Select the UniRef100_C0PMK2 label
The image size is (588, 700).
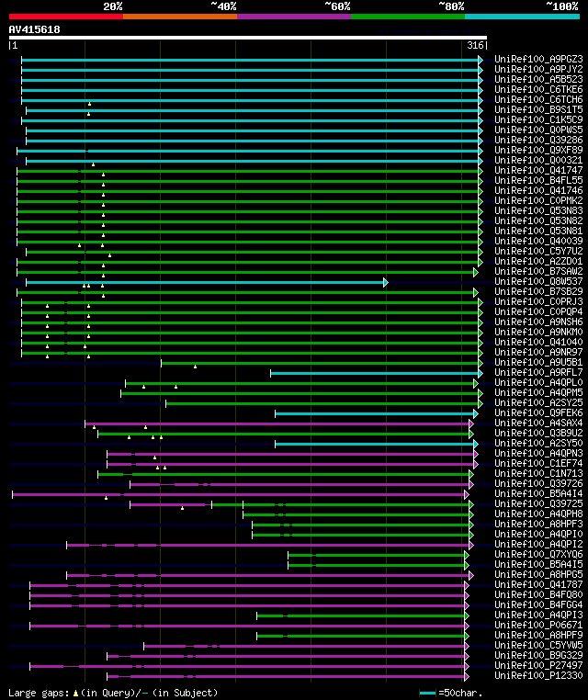coord(538,200)
